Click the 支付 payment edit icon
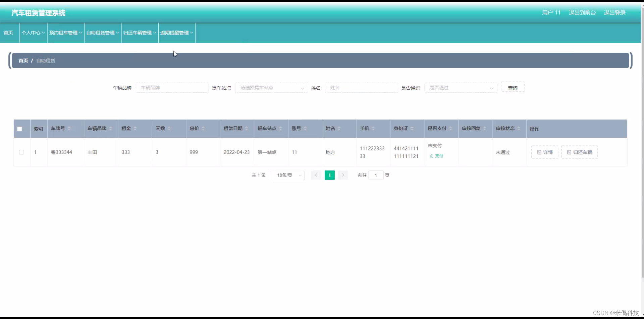Viewport: 644px width, 319px height. pyautogui.click(x=432, y=156)
